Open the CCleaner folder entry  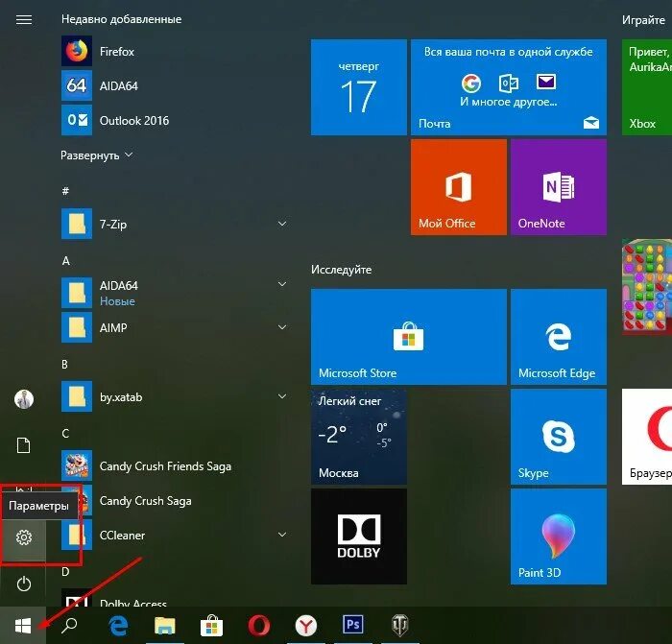[174, 535]
